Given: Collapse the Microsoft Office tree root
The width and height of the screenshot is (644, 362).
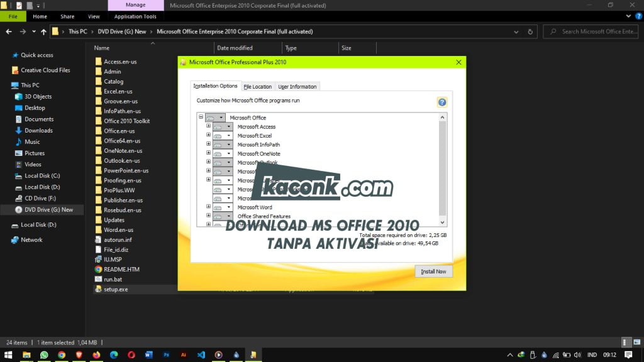Looking at the screenshot, I should pos(201,117).
